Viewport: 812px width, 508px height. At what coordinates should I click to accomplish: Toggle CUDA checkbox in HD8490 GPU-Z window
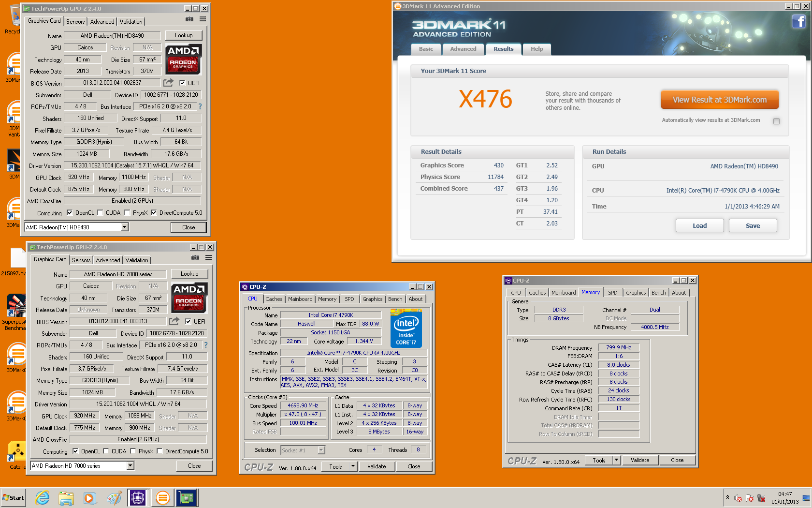100,212
